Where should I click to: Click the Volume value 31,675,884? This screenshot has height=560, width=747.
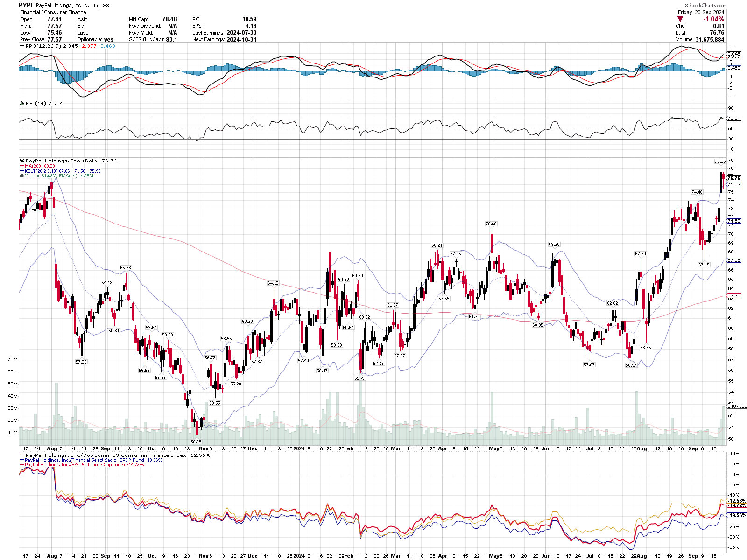point(710,40)
